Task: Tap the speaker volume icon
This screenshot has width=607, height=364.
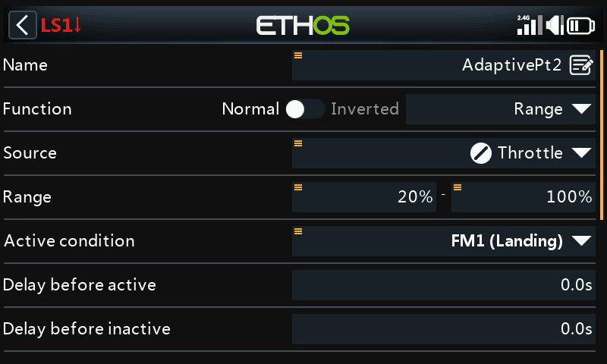Action: (555, 25)
